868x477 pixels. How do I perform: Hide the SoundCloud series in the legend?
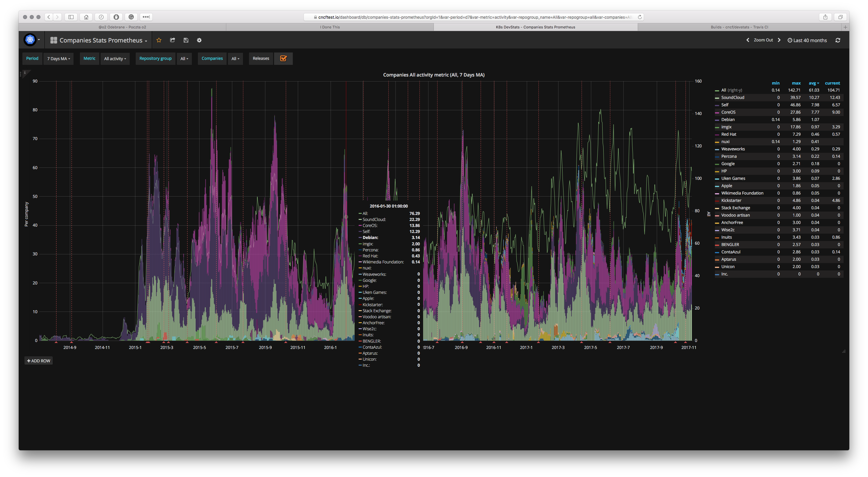pyautogui.click(x=733, y=97)
